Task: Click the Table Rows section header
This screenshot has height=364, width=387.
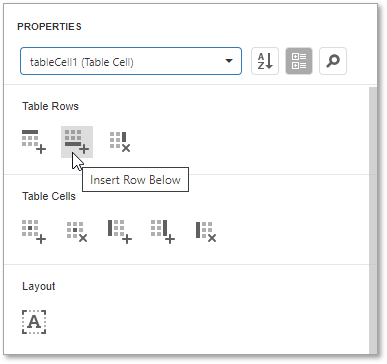Action: click(50, 106)
